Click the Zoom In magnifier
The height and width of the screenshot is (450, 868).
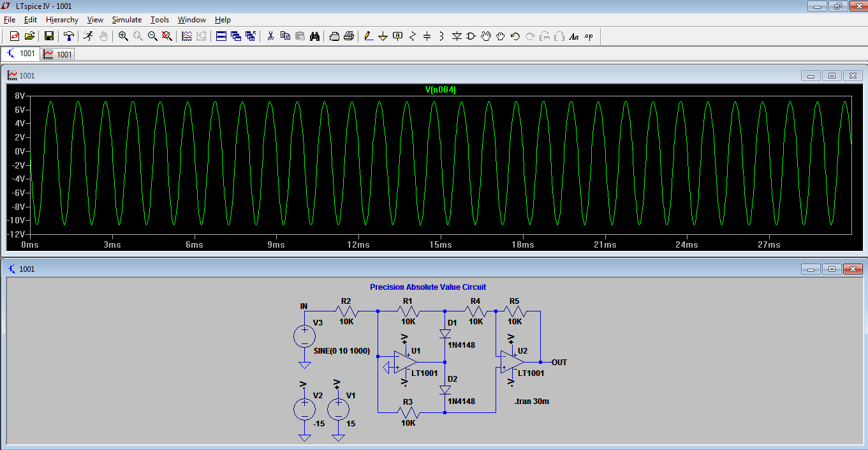pyautogui.click(x=123, y=36)
